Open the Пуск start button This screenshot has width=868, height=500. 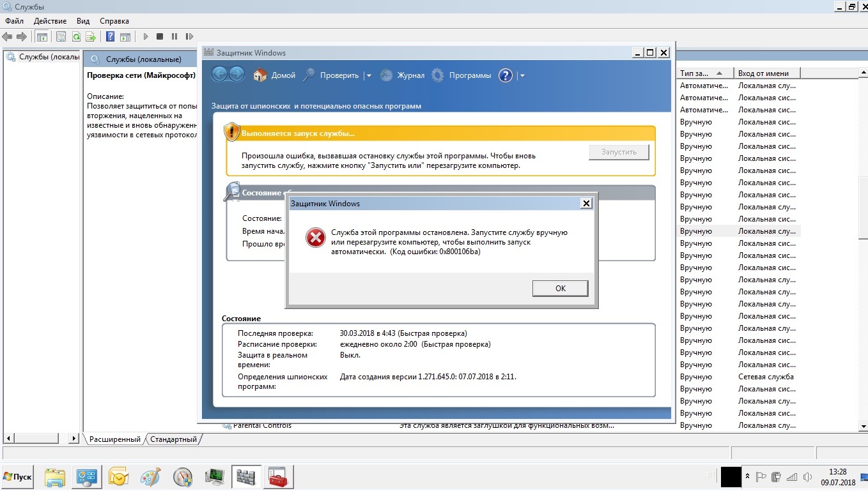point(17,477)
